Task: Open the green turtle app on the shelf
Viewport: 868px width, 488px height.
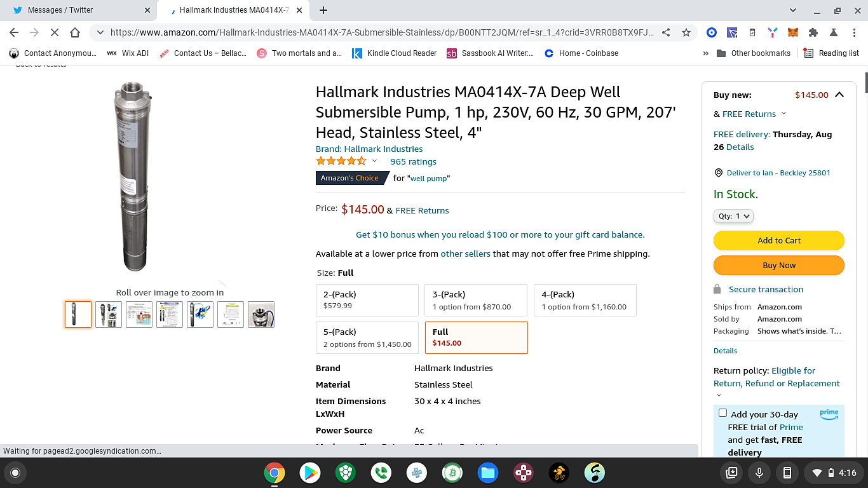Action: point(346,473)
